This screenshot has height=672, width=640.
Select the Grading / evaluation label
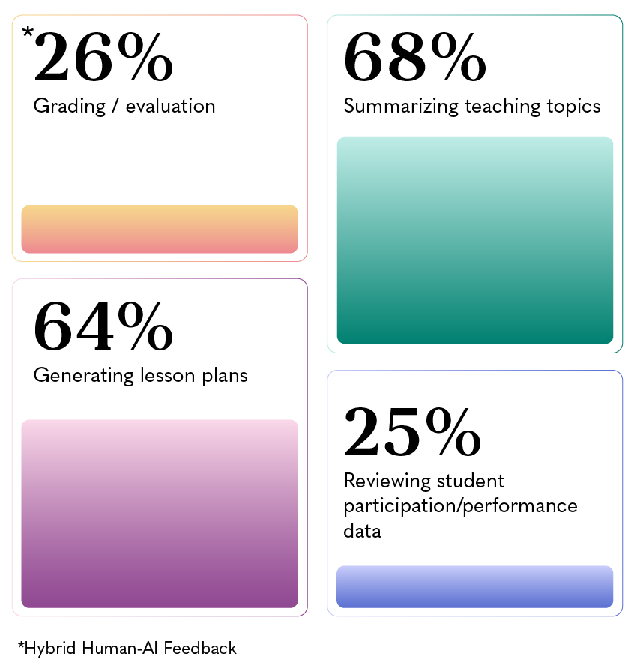(x=124, y=106)
